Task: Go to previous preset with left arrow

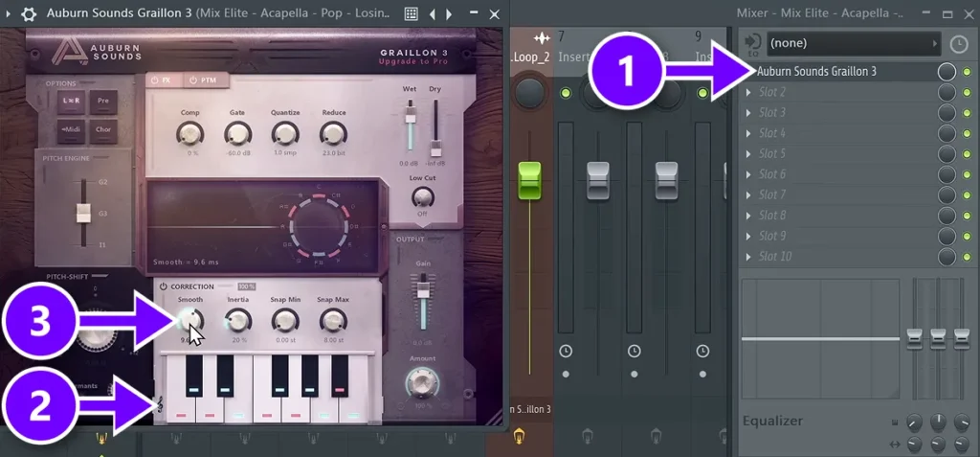Action: coord(432,13)
